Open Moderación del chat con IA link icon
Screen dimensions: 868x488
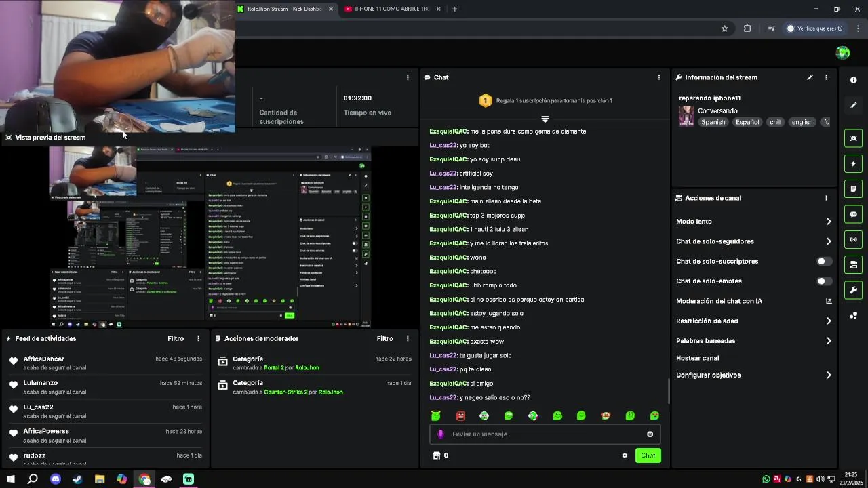tap(829, 301)
